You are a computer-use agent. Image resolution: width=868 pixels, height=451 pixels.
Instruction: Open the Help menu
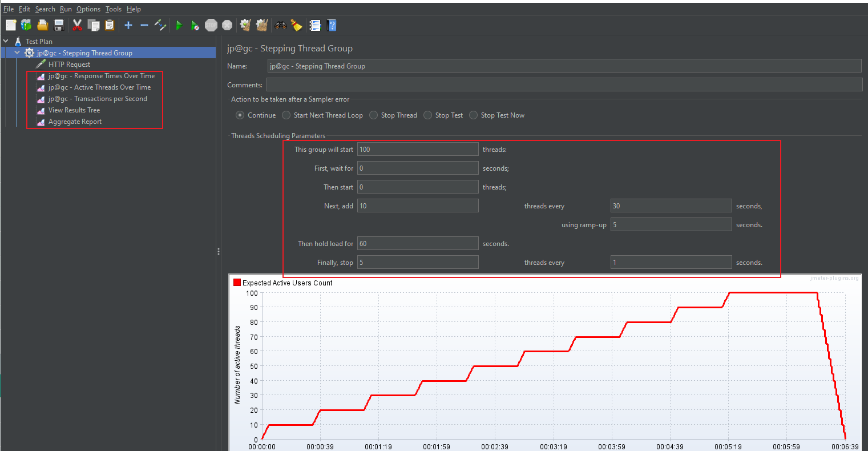[134, 9]
